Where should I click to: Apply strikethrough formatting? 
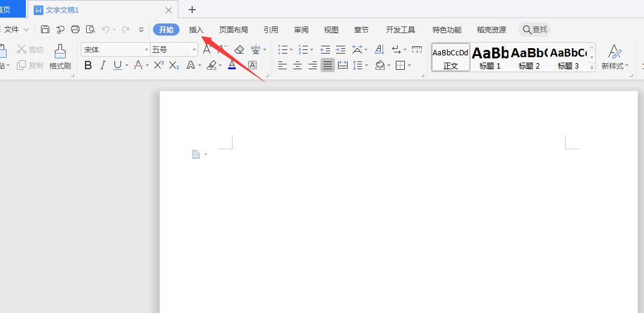(139, 65)
